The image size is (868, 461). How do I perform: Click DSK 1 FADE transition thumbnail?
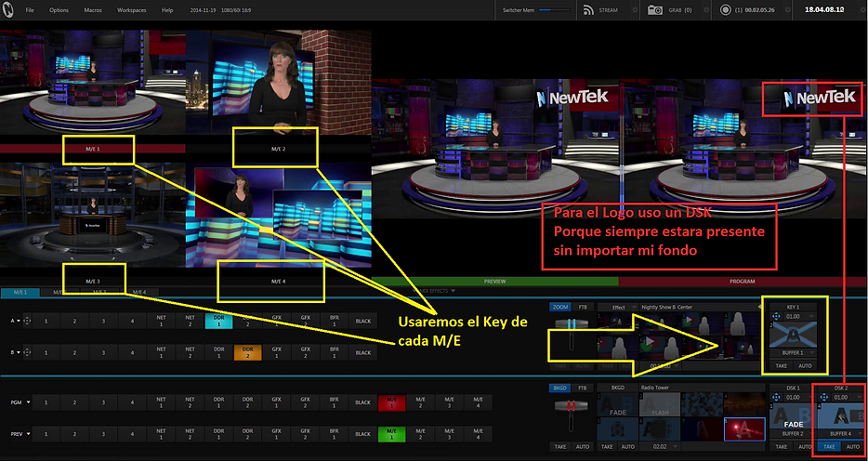click(794, 416)
